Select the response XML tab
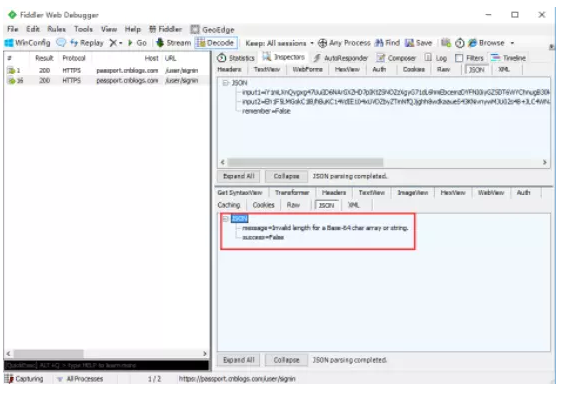 pos(354,205)
